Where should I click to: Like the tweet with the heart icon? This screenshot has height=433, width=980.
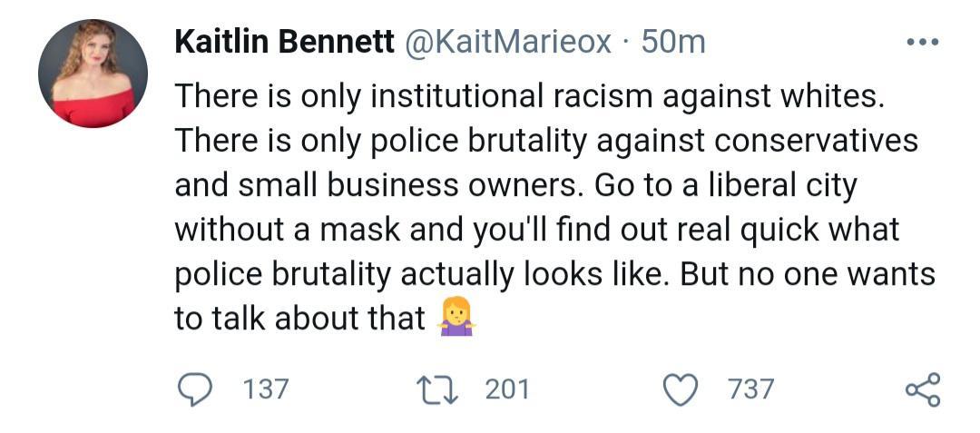click(680, 389)
